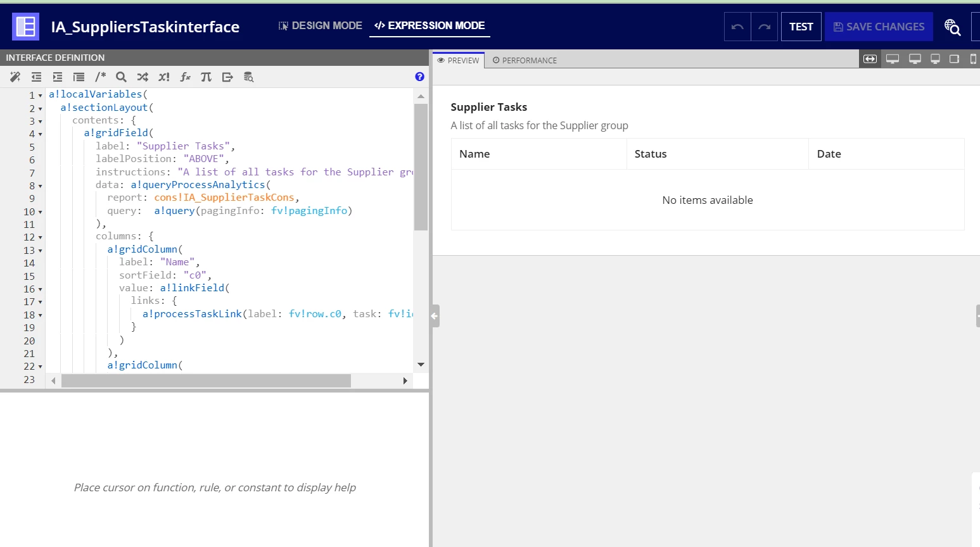Viewport: 980px width, 547px height.
Task: Collapse code fold at line 10 query
Action: (x=41, y=212)
